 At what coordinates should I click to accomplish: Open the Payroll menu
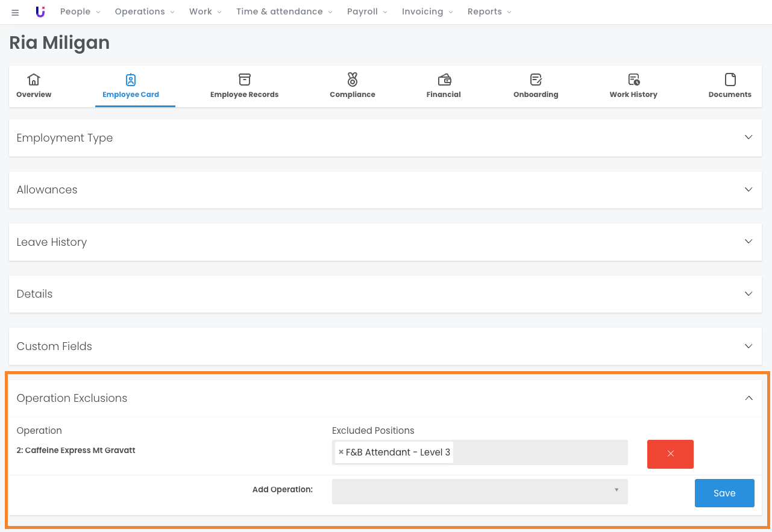coord(368,12)
